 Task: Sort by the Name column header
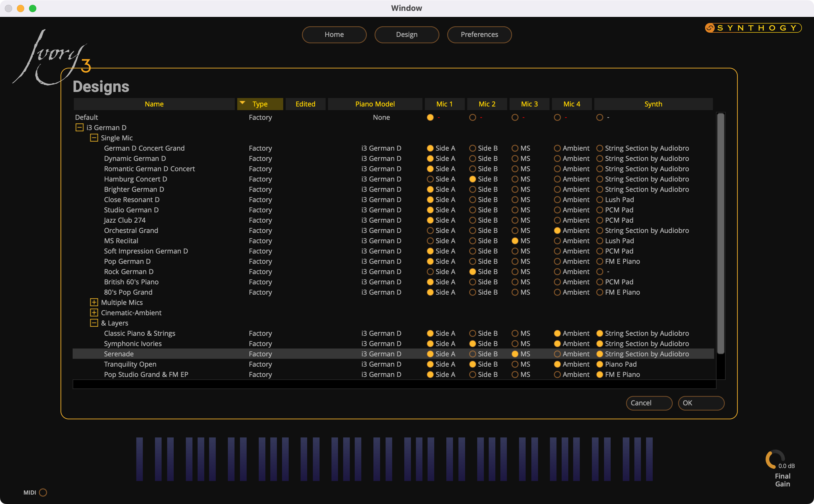pos(154,104)
